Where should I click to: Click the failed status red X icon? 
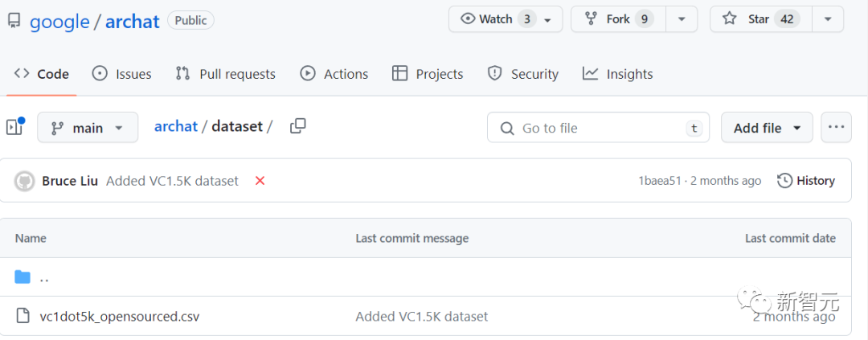[260, 181]
